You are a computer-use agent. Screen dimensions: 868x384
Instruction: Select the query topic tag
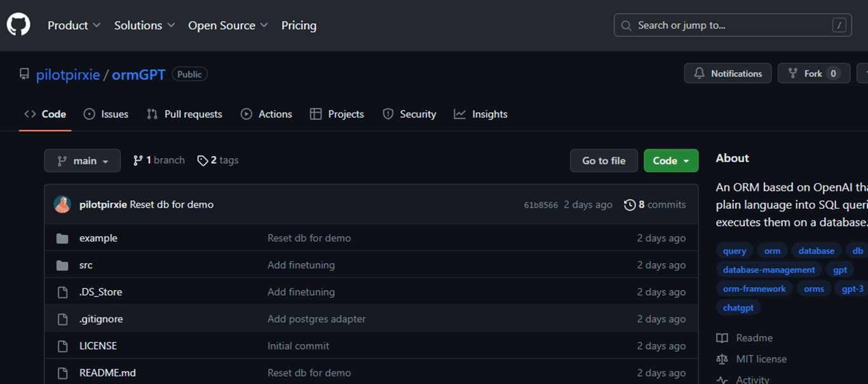(x=735, y=251)
